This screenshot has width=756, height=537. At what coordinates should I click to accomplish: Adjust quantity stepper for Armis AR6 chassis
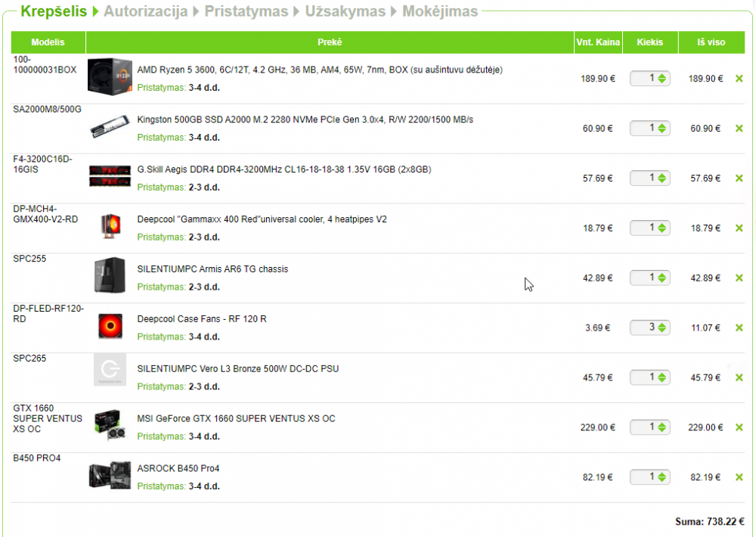pos(661,278)
